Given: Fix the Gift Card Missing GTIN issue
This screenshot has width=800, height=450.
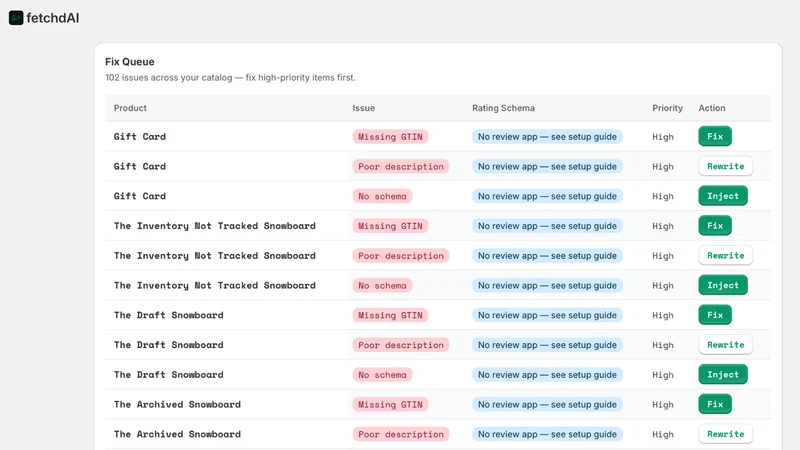Looking at the screenshot, I should point(715,136).
